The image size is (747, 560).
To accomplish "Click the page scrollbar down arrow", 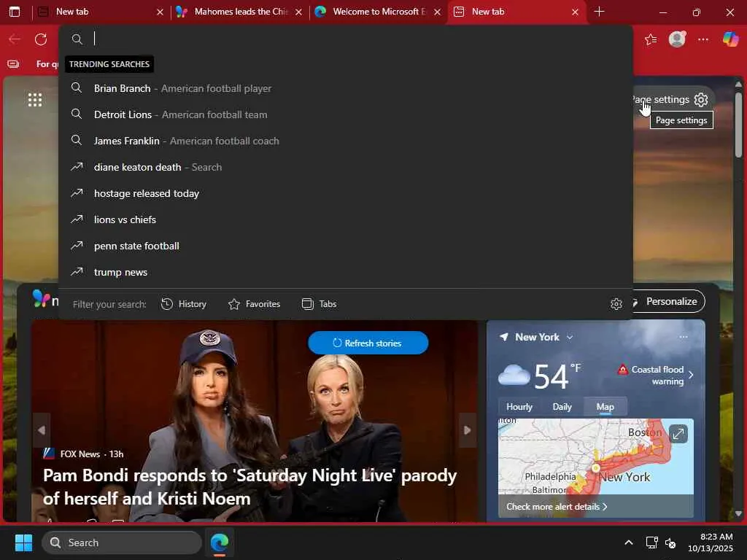I will [x=738, y=513].
